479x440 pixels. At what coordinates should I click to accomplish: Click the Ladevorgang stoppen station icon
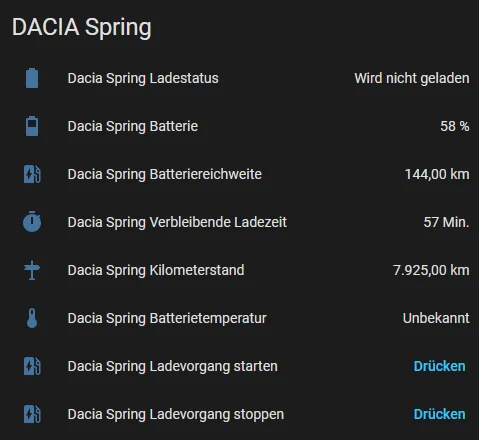tap(32, 414)
